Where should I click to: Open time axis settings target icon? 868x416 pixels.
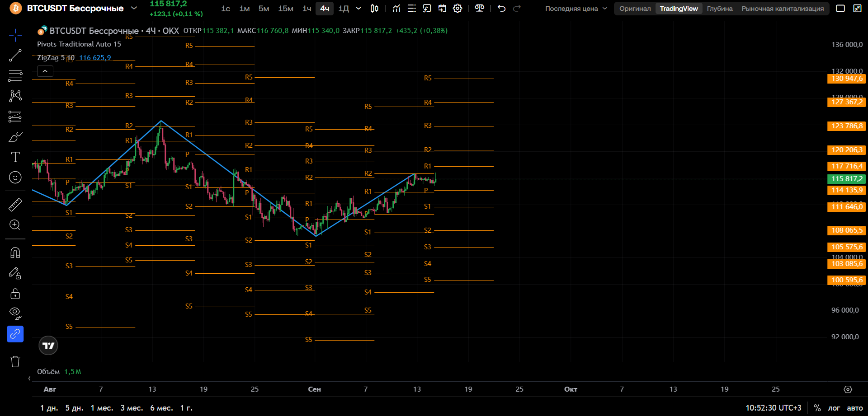[848, 389]
